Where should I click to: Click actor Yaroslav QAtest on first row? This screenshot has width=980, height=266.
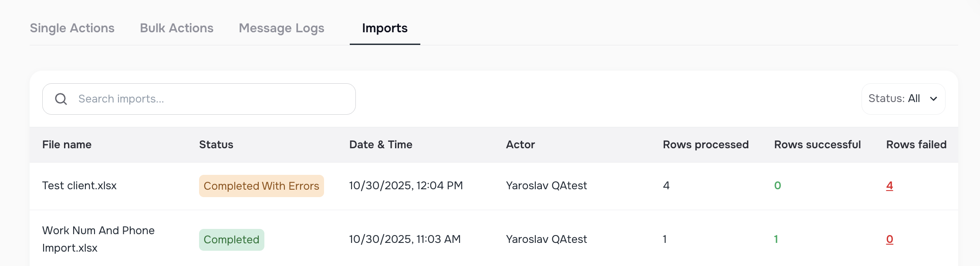click(x=546, y=185)
